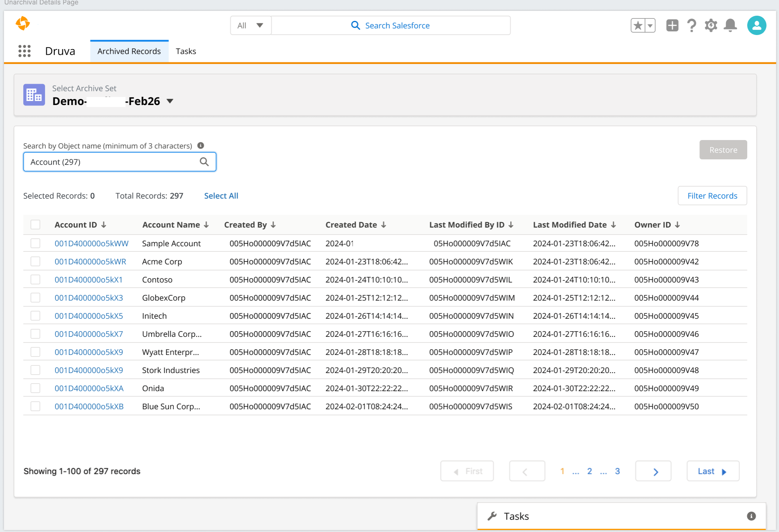Check the Sample Account row checkbox
Viewport: 779px width, 532px height.
pyautogui.click(x=35, y=243)
